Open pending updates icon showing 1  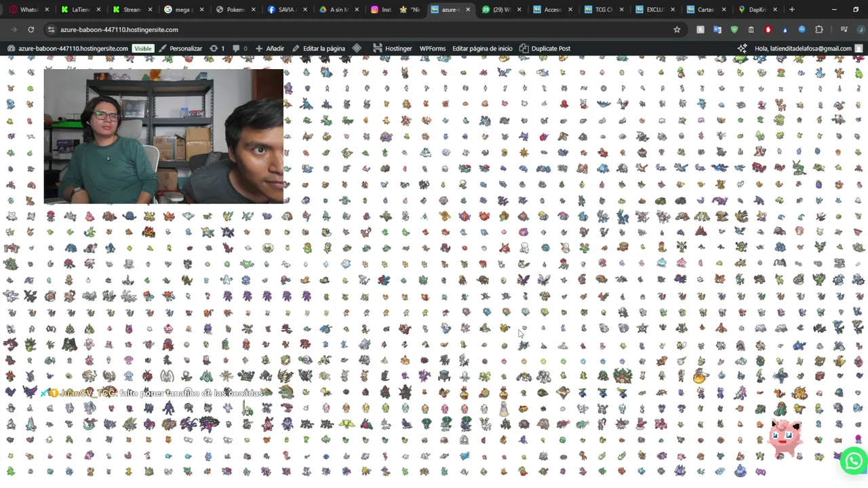[x=217, y=49]
